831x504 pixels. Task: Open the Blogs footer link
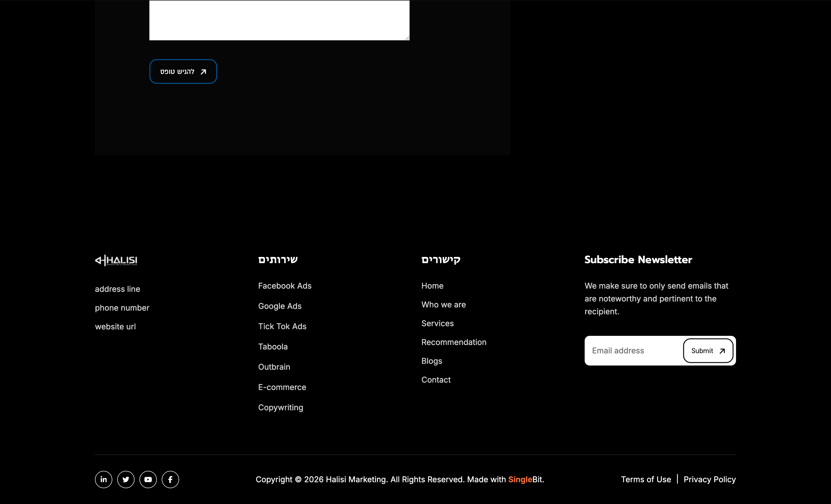coord(431,361)
